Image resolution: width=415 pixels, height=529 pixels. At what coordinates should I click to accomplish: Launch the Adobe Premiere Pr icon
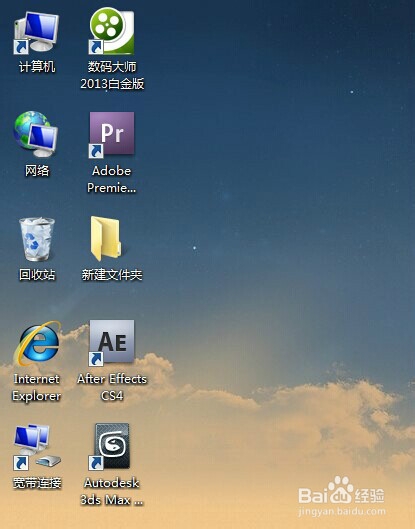pyautogui.click(x=112, y=135)
